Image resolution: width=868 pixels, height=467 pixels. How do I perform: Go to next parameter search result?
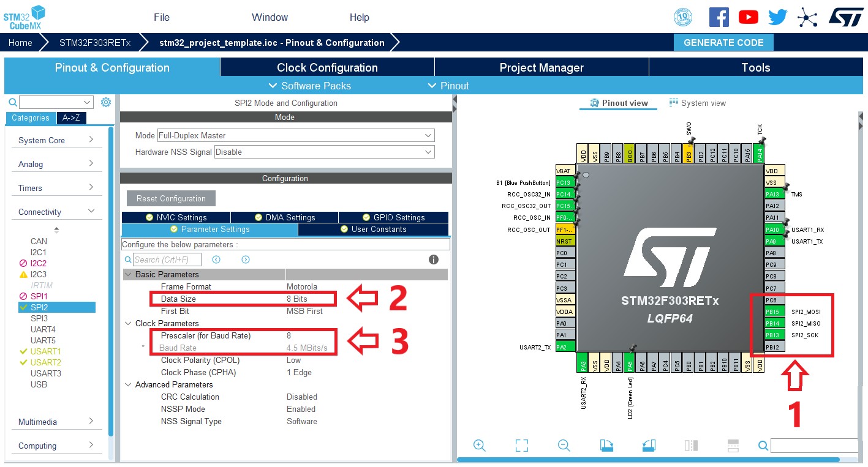[x=246, y=260]
